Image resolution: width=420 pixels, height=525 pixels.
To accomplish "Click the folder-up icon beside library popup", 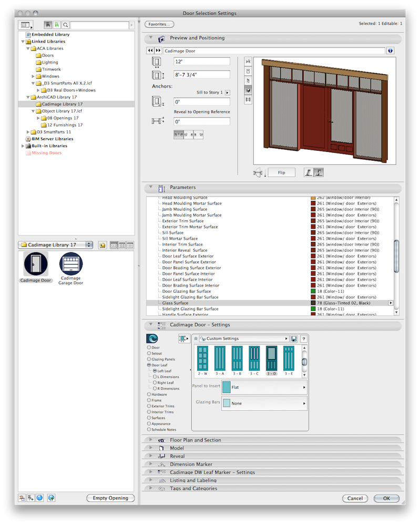I will pos(103,245).
